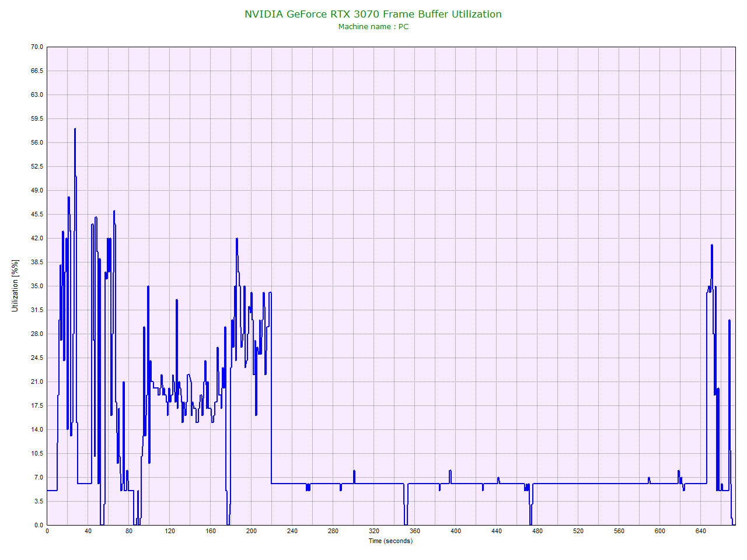The height and width of the screenshot is (560, 747).
Task: Select the 10.5 y-axis value
Action: 37,453
